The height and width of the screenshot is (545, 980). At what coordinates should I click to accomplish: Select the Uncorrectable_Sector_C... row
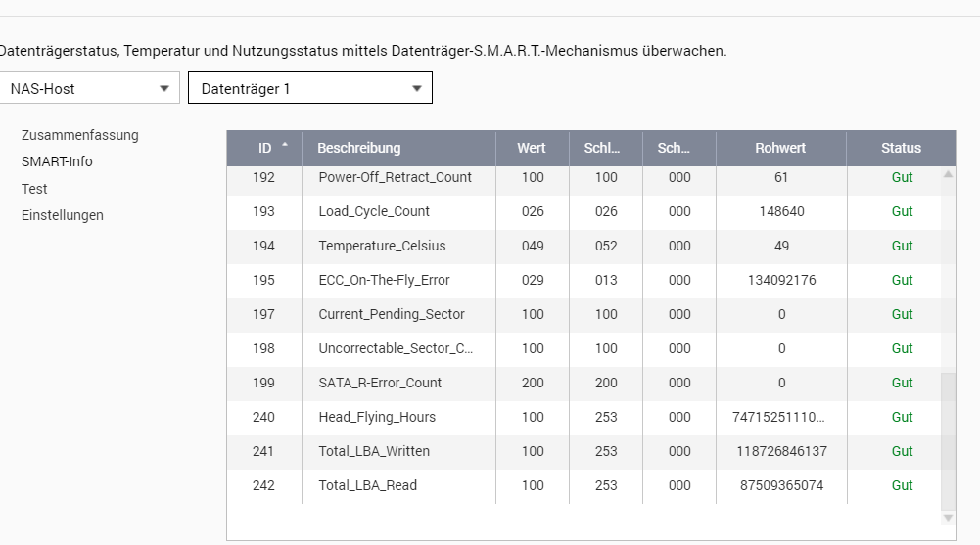(583, 348)
